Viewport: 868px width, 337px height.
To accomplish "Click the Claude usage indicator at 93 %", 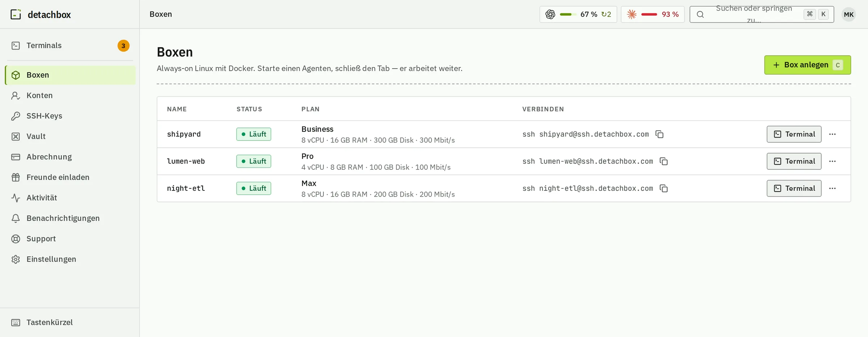I will pyautogui.click(x=652, y=14).
